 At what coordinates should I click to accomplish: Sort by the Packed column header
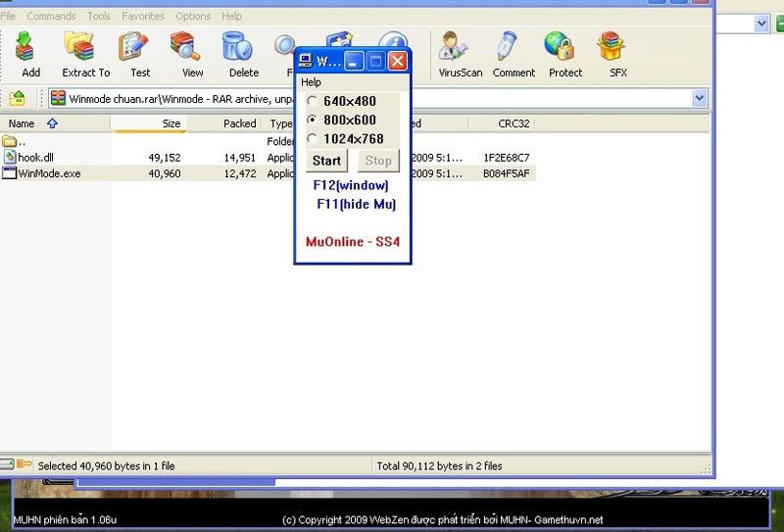pos(224,123)
